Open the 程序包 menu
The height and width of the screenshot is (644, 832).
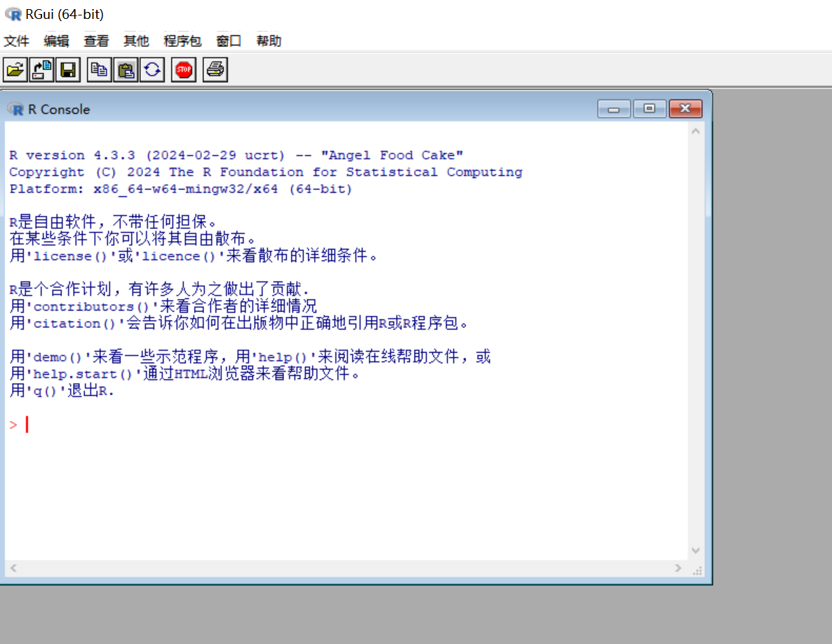182,41
